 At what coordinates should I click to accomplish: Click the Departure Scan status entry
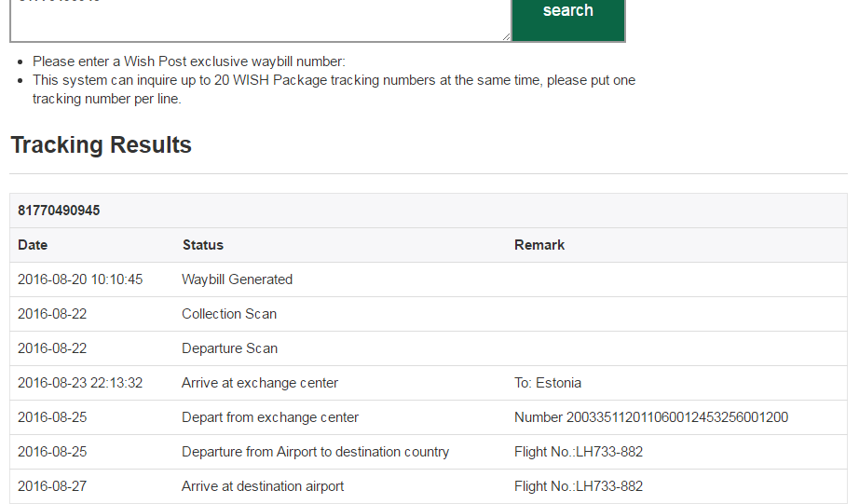coord(229,348)
